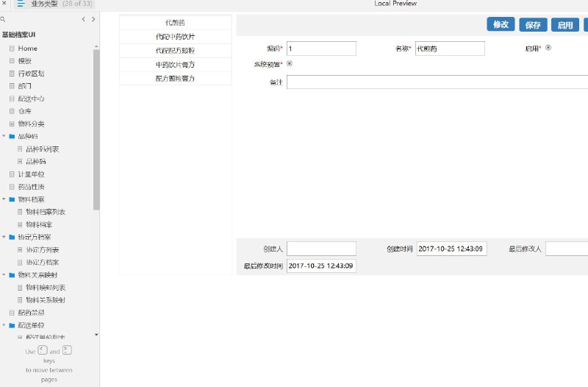Select 代煎药 in the type list

[175, 23]
